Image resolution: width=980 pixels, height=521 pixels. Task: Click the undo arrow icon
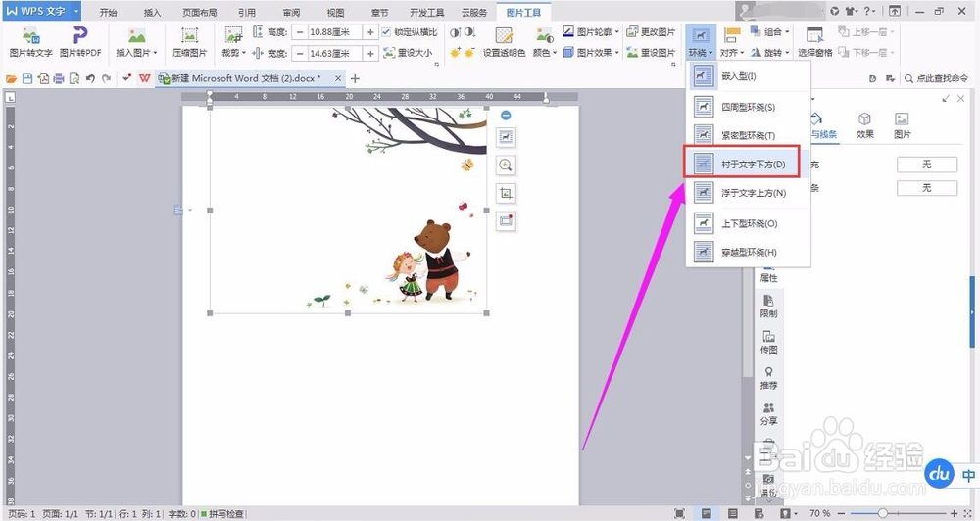coord(90,78)
